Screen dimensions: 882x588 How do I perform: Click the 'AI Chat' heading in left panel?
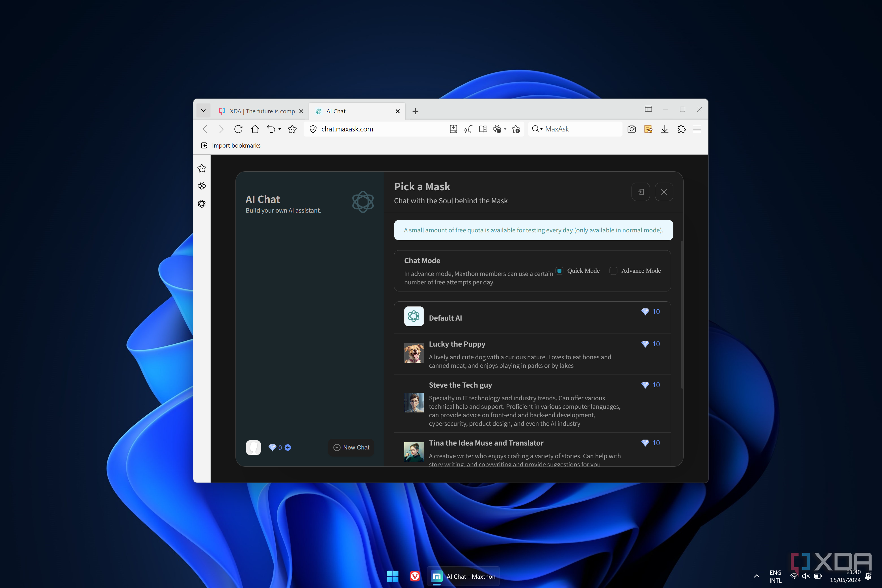[263, 200]
